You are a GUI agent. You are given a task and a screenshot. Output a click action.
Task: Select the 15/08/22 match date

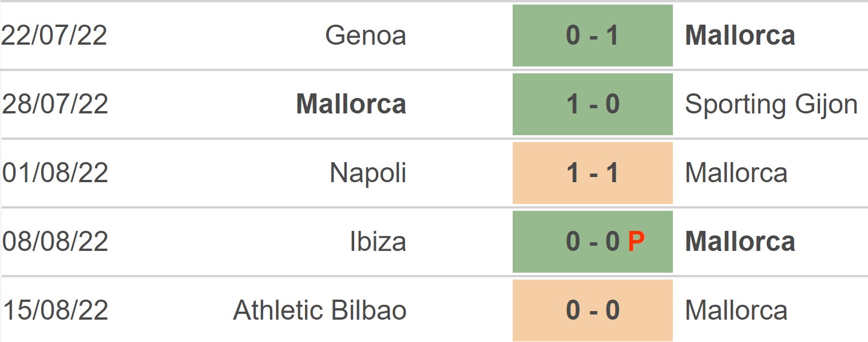(x=55, y=310)
